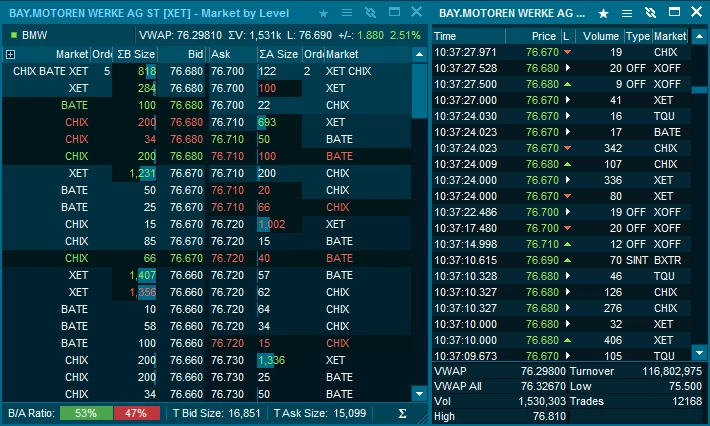
Task: Sort by the ΣB Size column header
Action: 136,54
